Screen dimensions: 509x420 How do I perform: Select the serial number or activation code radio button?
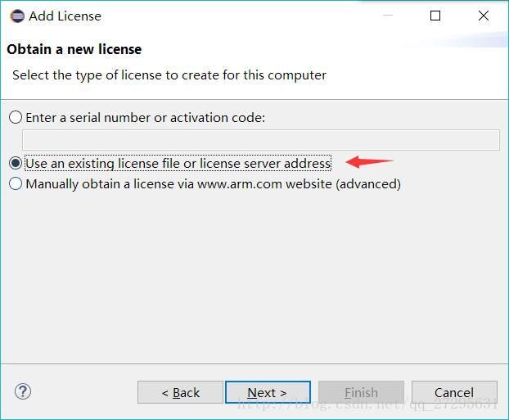point(16,118)
